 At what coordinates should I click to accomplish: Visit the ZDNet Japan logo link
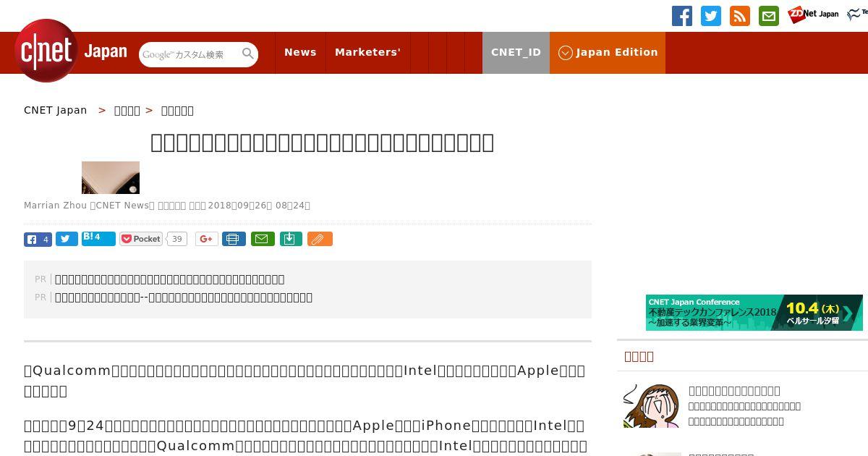tap(813, 14)
